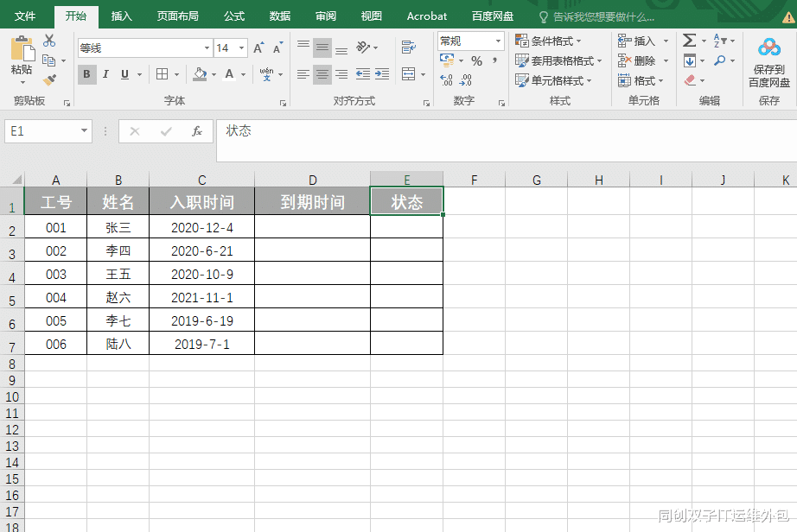797x532 pixels.
Task: Toggle bold formatting on cell E1
Action: point(86,75)
